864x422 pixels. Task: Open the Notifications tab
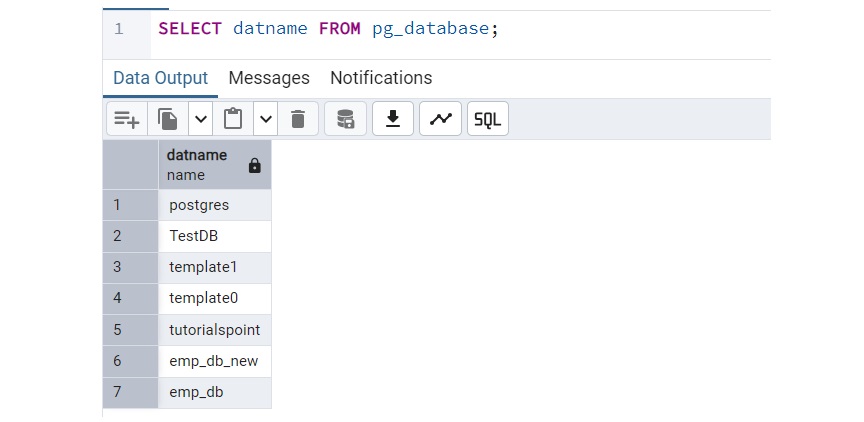click(x=381, y=78)
